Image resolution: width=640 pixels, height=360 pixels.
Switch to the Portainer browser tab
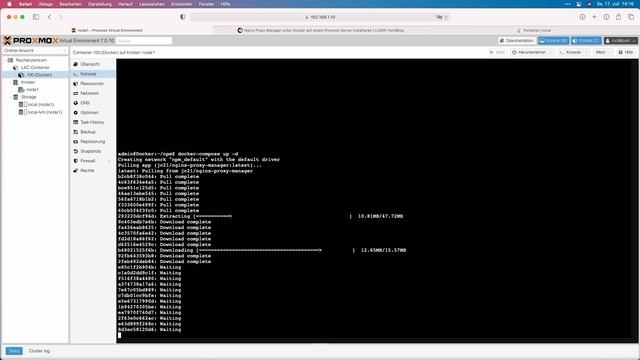click(533, 30)
